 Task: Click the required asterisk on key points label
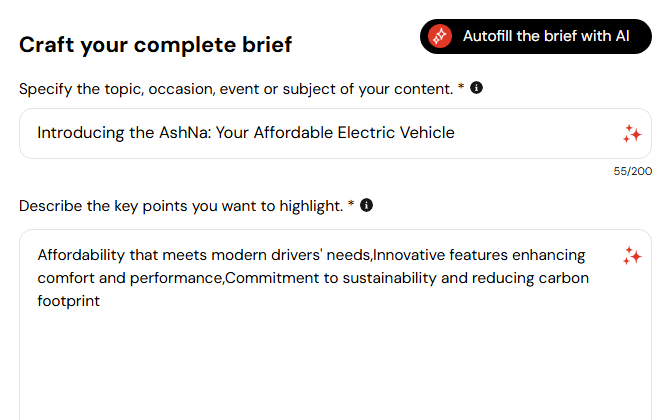pos(351,205)
